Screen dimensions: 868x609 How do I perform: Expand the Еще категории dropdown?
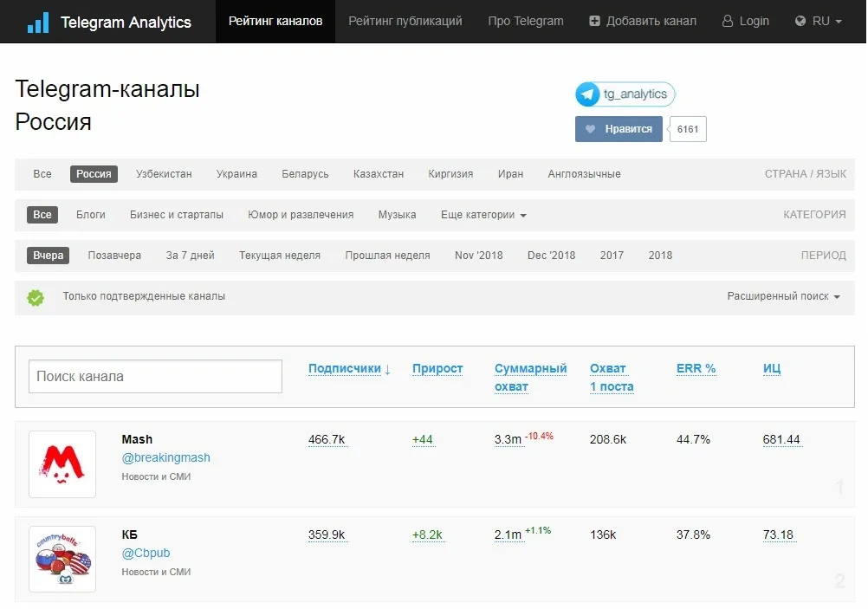click(483, 215)
